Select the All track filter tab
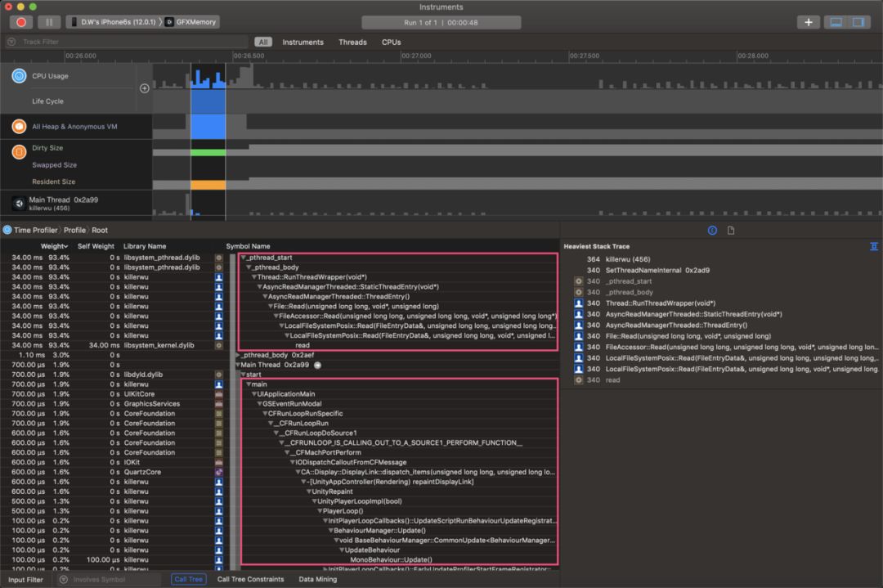 (263, 43)
